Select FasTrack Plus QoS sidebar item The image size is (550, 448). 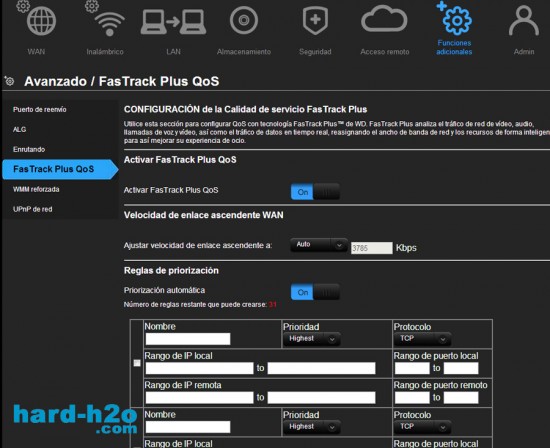(60, 169)
